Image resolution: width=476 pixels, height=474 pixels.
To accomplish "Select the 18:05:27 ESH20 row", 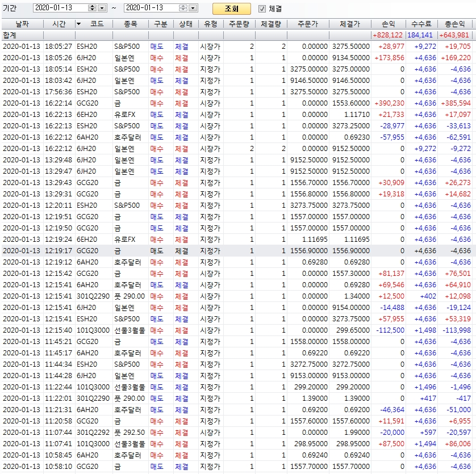I will (x=237, y=47).
